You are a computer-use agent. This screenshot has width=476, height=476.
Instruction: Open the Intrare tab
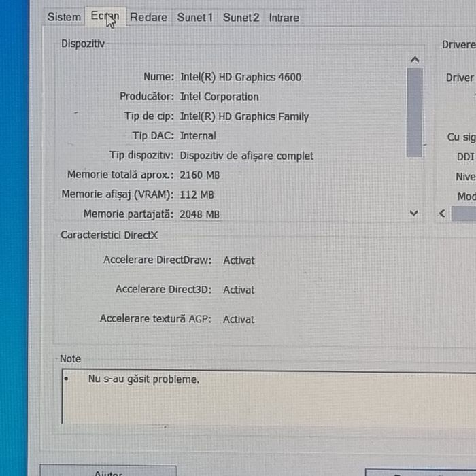284,18
